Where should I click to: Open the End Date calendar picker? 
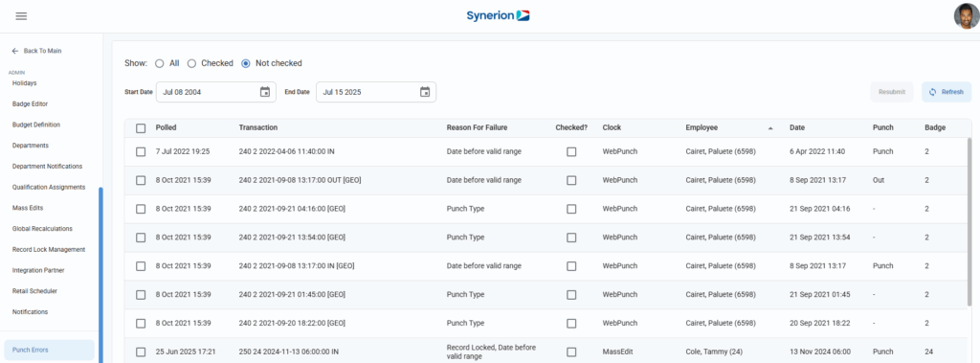pos(425,92)
